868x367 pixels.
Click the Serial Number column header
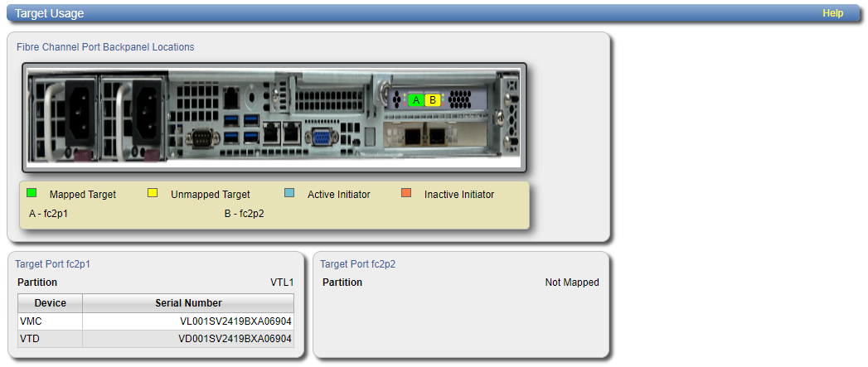[x=188, y=303]
